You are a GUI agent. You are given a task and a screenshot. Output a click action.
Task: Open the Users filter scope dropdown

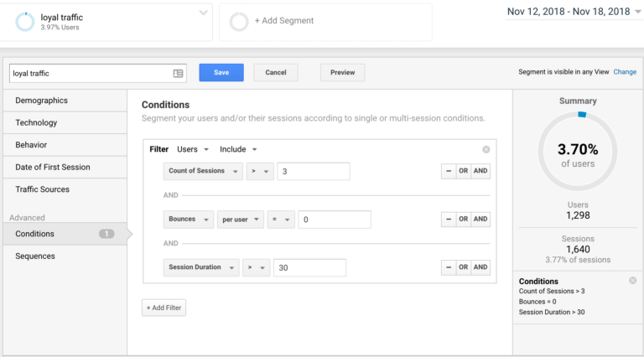point(193,149)
